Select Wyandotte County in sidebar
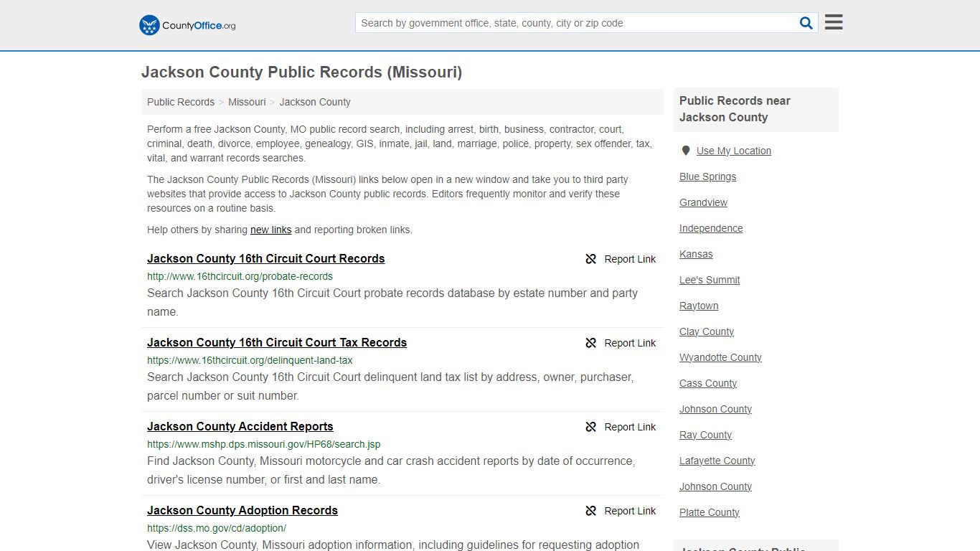This screenshot has height=551, width=980. (x=720, y=357)
